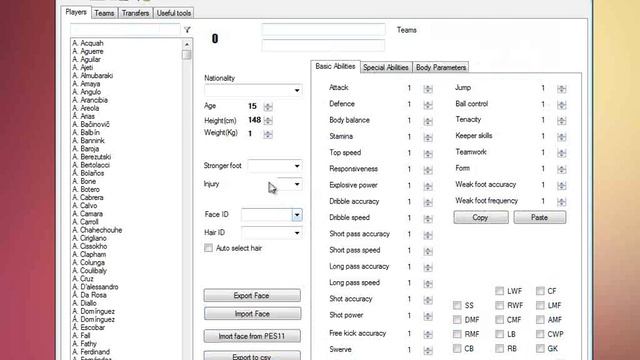Click the Tenacity value spinner

(562, 120)
